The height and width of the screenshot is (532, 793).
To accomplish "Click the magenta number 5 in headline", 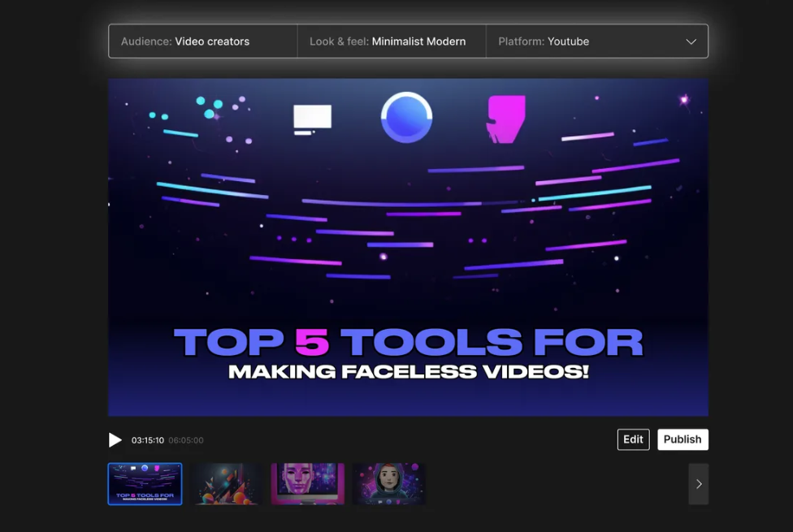I will (312, 343).
